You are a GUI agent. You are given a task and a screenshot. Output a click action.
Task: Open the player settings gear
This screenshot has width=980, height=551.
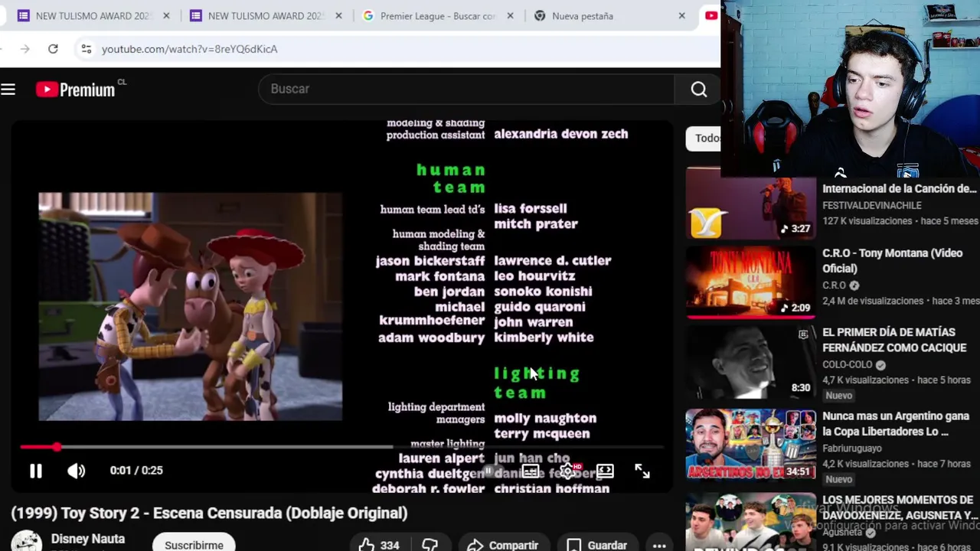click(567, 471)
